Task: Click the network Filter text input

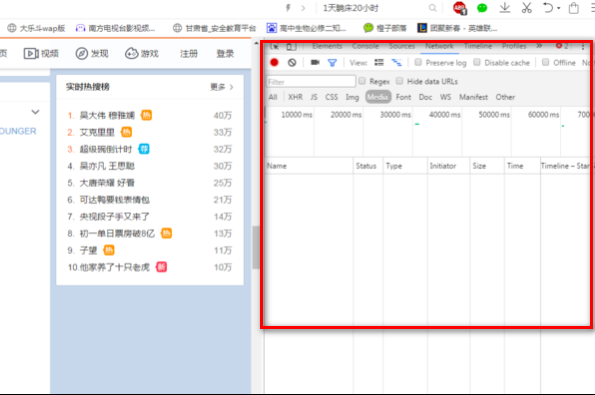Action: pyautogui.click(x=311, y=82)
